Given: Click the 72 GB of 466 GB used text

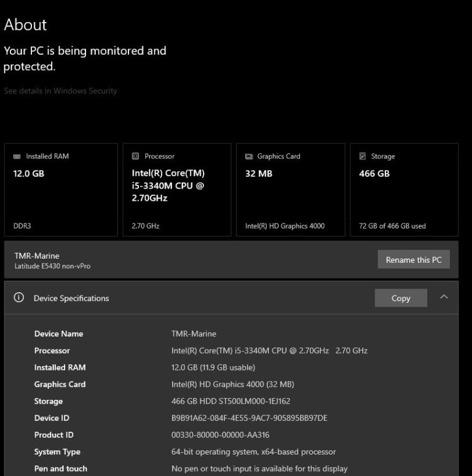Looking at the screenshot, I should click(x=392, y=226).
